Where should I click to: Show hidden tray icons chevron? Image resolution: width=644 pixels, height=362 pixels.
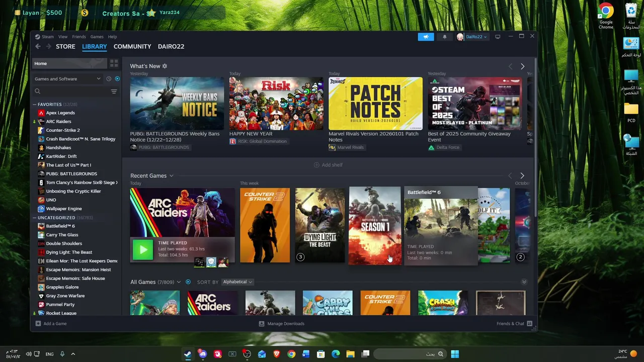coord(73,354)
